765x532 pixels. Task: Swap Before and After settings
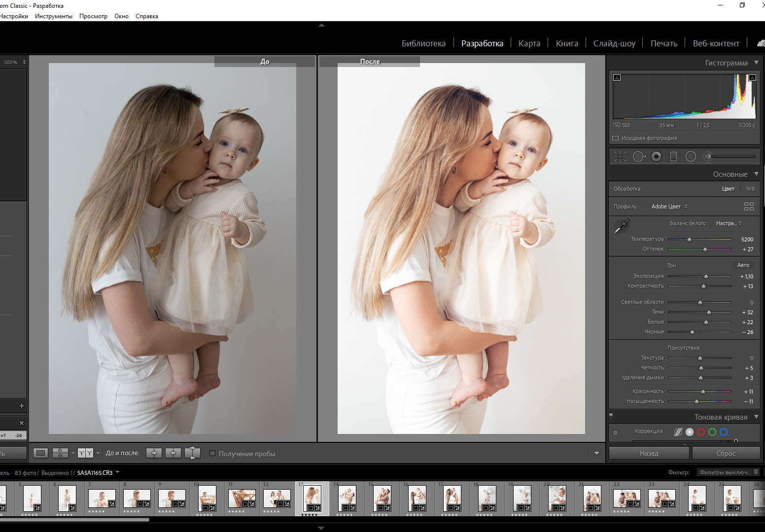[x=192, y=453]
